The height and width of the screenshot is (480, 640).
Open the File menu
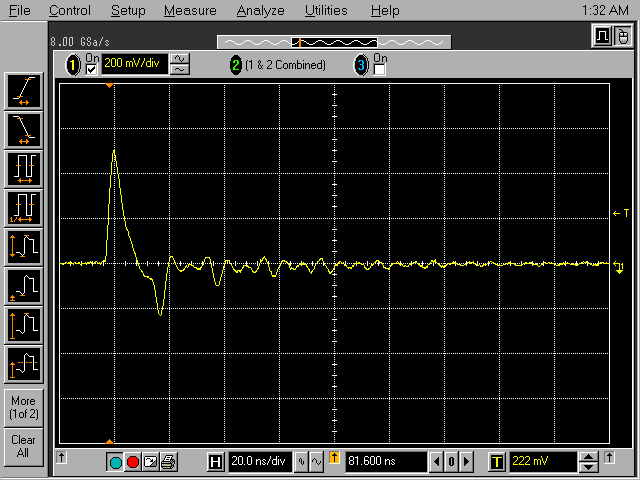click(x=20, y=10)
